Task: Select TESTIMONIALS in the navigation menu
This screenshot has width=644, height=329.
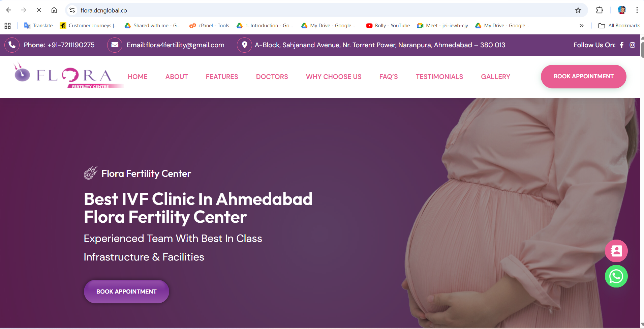Action: pyautogui.click(x=439, y=77)
